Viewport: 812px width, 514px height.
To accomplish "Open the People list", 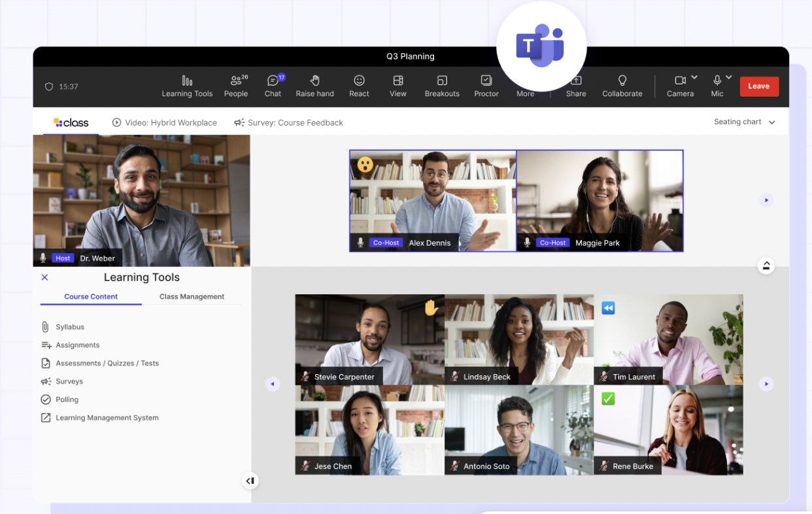I will [x=236, y=86].
